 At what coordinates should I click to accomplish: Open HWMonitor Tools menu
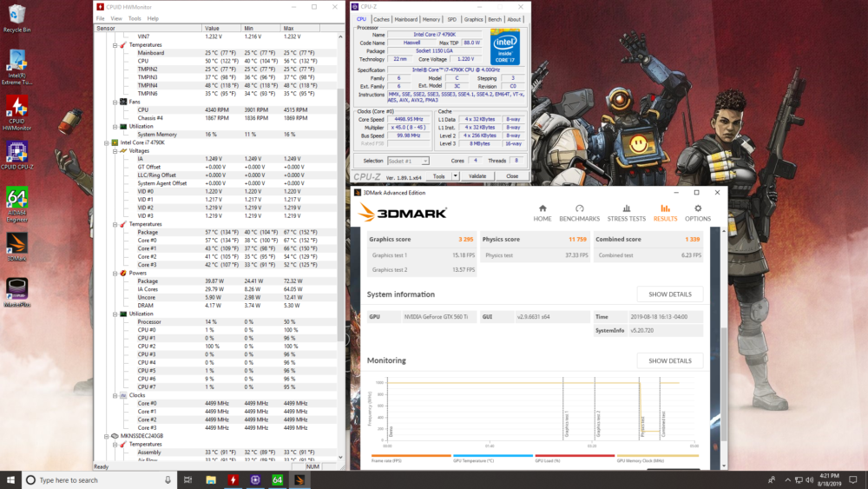click(x=135, y=18)
